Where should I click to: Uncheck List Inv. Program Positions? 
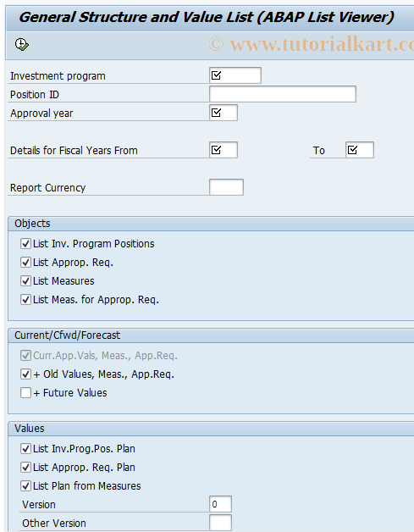coord(25,244)
